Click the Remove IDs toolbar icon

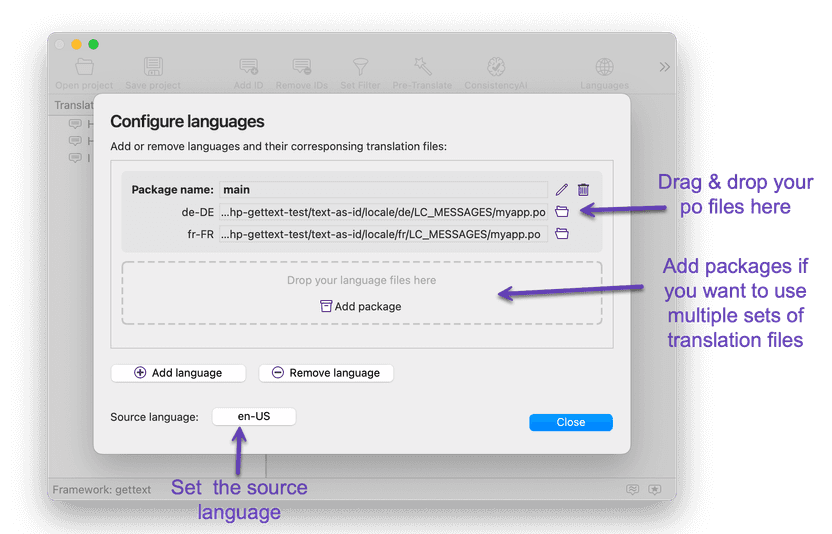(x=301, y=67)
